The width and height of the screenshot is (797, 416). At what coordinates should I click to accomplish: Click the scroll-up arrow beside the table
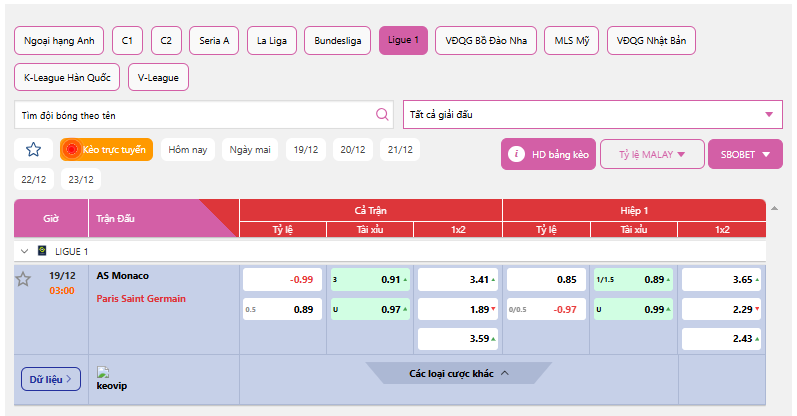pyautogui.click(x=774, y=208)
